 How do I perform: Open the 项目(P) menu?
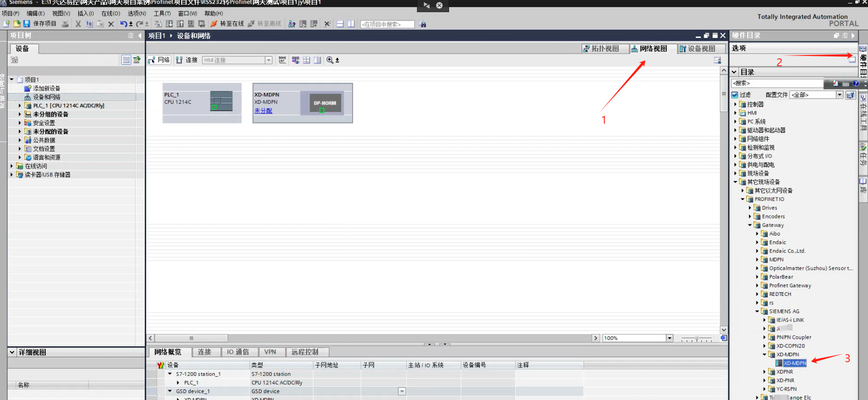click(10, 13)
